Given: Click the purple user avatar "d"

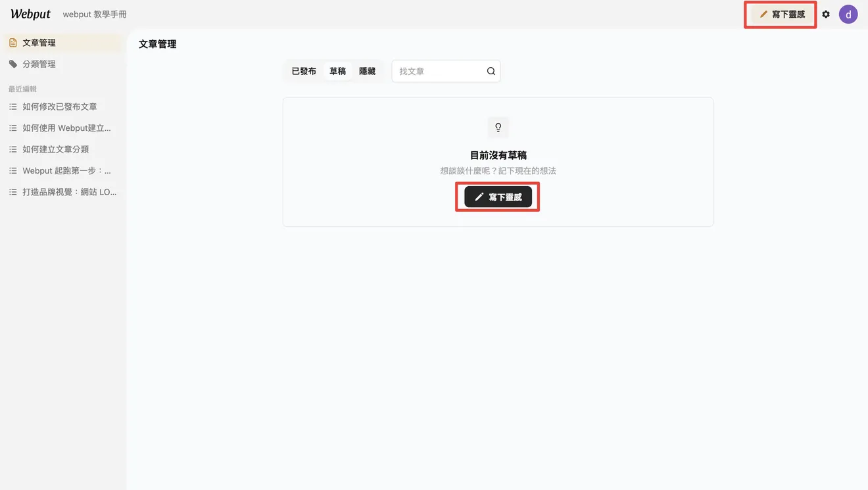Looking at the screenshot, I should [848, 14].
